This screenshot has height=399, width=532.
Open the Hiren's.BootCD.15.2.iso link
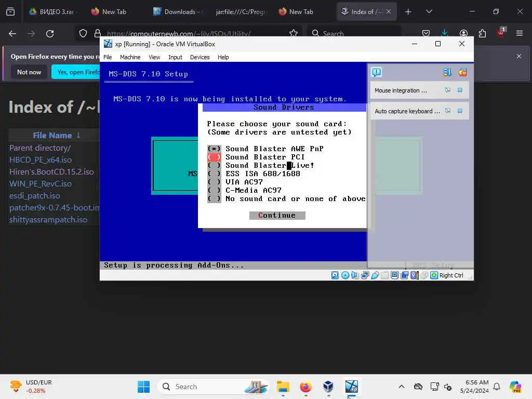[51, 171]
